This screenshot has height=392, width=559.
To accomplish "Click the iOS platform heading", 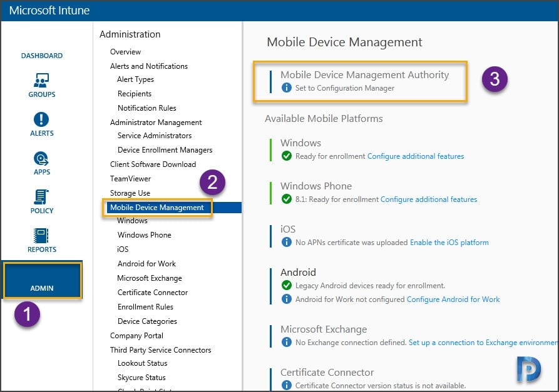I will click(288, 229).
